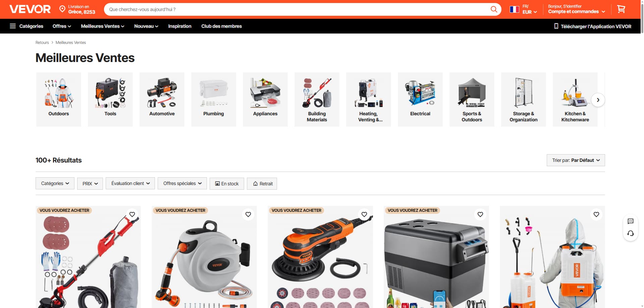Toggle the Retrait pickup filter
The height and width of the screenshot is (308, 644).
262,184
